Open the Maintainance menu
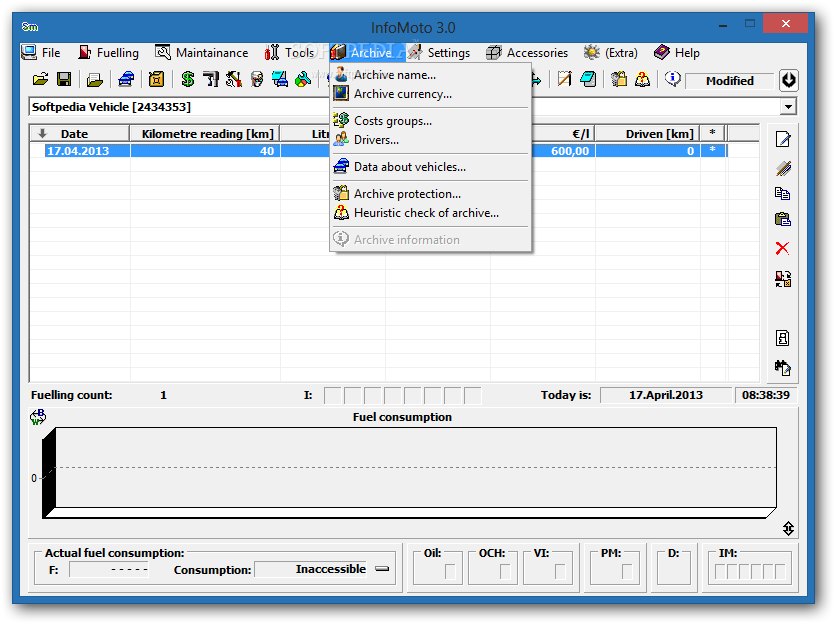 coord(202,53)
